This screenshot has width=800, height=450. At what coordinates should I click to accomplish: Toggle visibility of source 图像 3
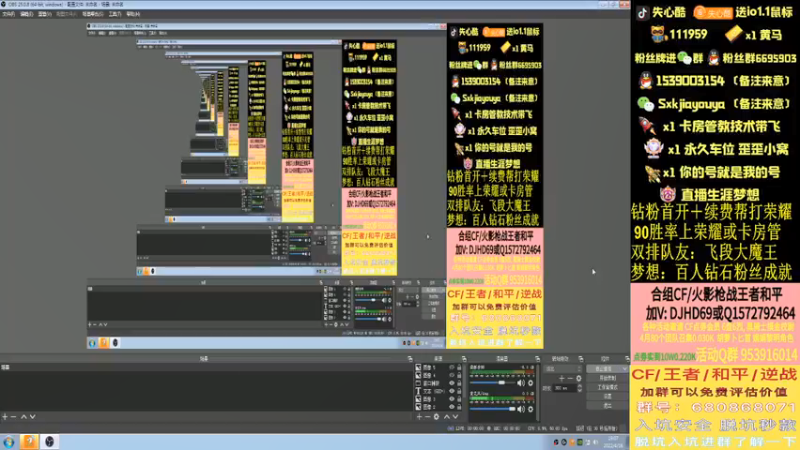coord(452,399)
